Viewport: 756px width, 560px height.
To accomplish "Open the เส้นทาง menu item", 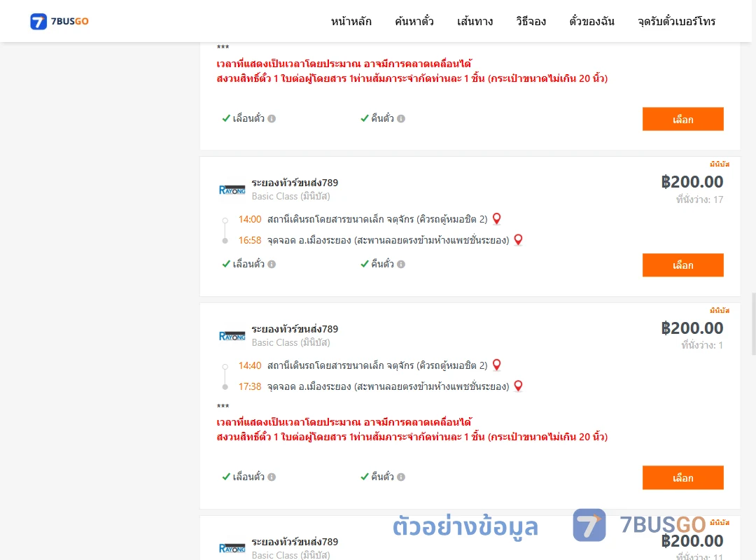I will click(475, 21).
